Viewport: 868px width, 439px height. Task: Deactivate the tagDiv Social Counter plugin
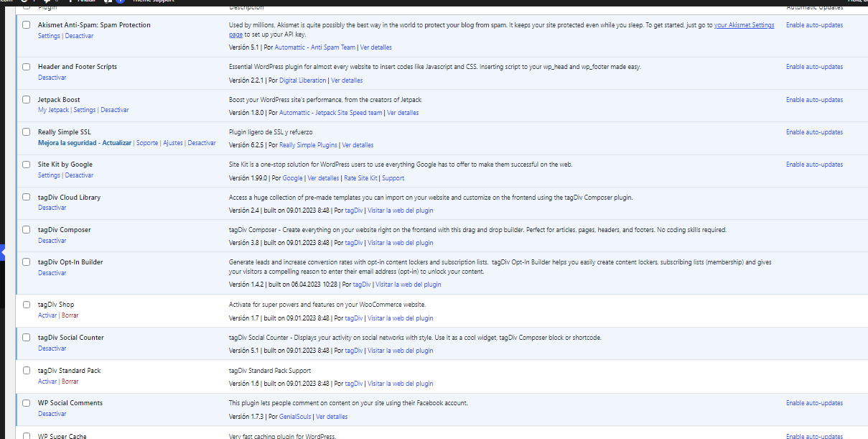click(52, 348)
